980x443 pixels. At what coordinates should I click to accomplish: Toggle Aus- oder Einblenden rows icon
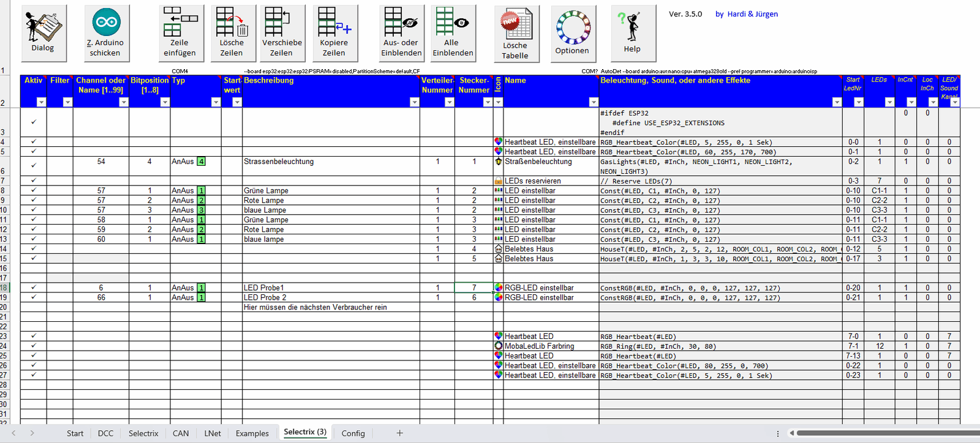[x=401, y=34]
